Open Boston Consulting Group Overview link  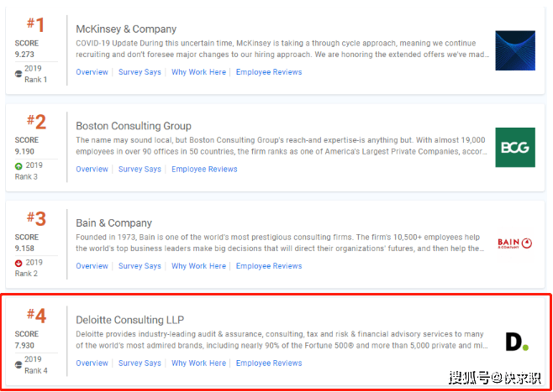pos(92,169)
